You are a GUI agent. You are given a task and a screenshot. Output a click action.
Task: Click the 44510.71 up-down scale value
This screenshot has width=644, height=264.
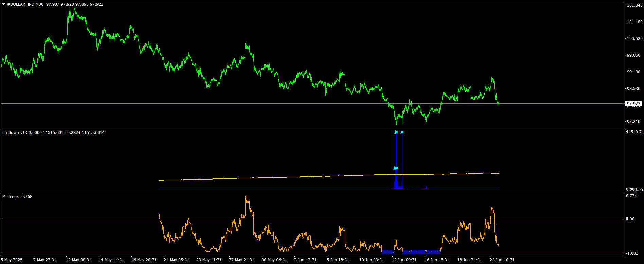coord(634,132)
